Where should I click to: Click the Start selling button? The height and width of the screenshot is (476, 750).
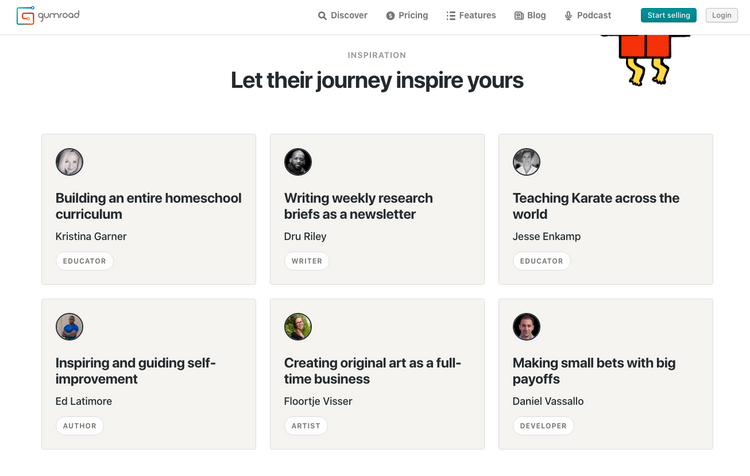pos(669,15)
